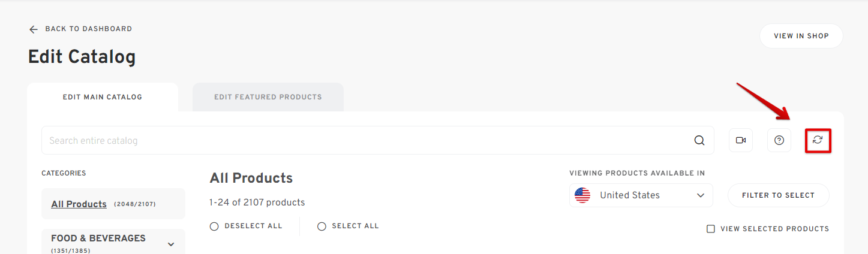Viewport: 868px width, 254px height.
Task: Open the video camera tutorial icon
Action: [741, 140]
